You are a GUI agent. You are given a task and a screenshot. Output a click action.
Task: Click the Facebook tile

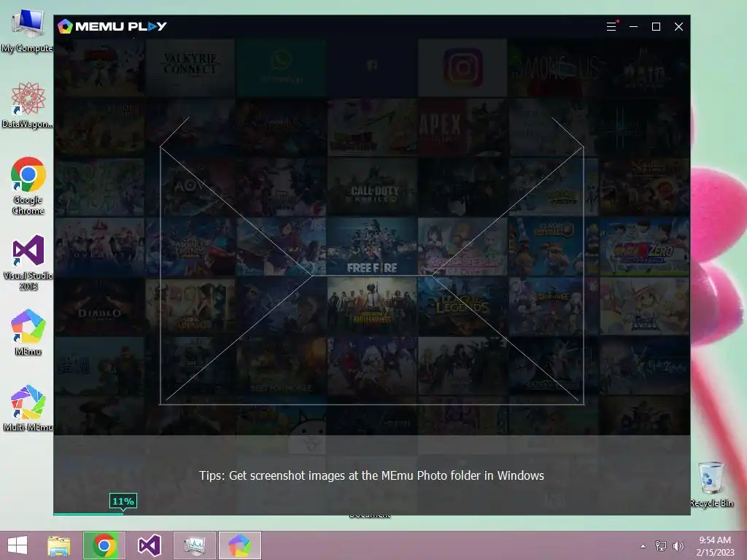[372, 67]
